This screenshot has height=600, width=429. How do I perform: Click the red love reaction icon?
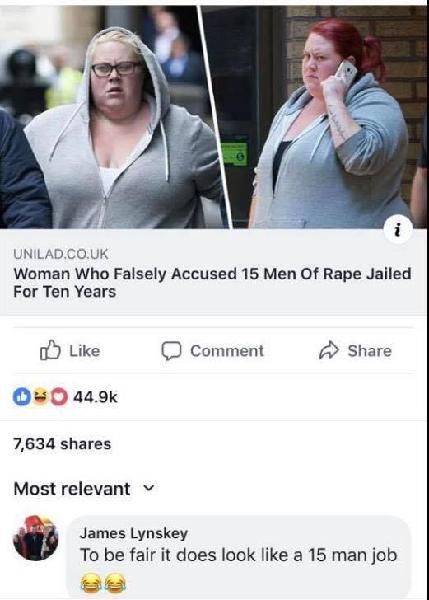coord(59,397)
